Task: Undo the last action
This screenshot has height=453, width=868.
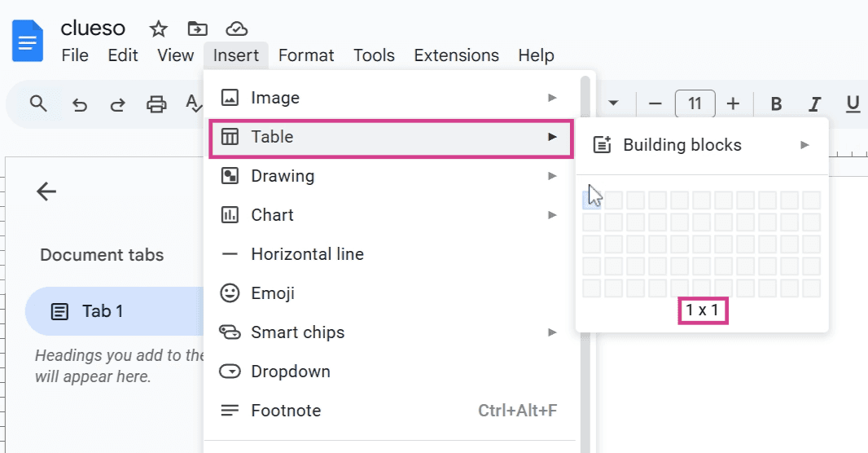Action: tap(80, 104)
